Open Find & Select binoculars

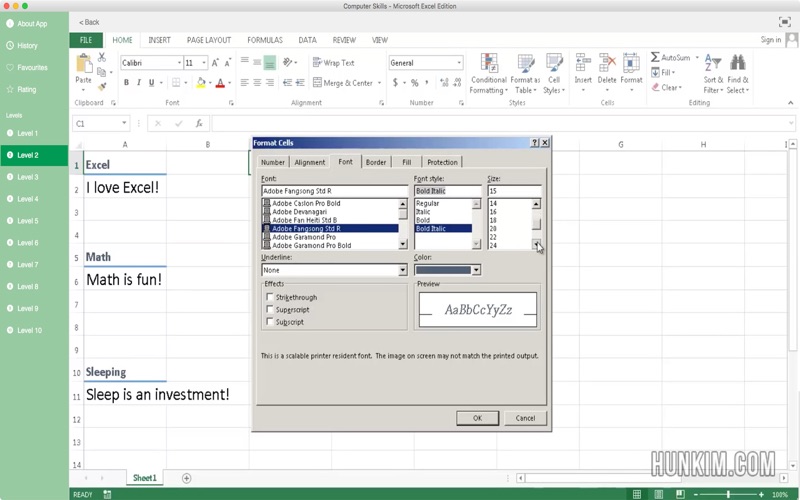click(x=738, y=73)
